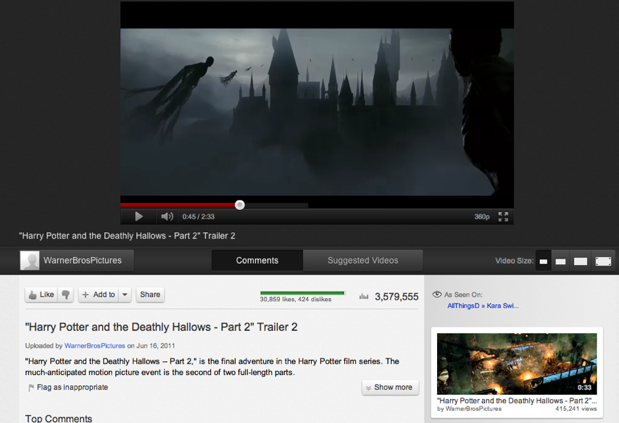This screenshot has height=423, width=619.
Task: Click the video frame showing Hogwarts
Action: point(317,112)
